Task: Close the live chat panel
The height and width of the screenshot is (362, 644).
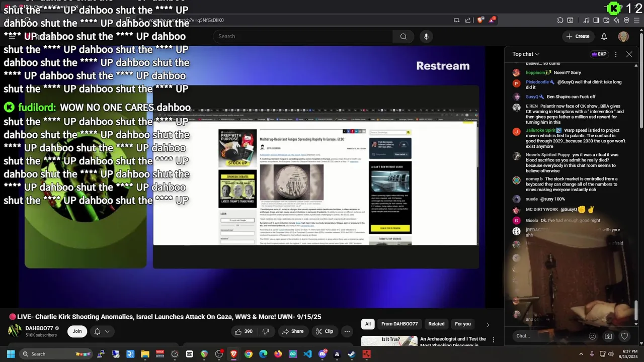Action: coord(629,54)
